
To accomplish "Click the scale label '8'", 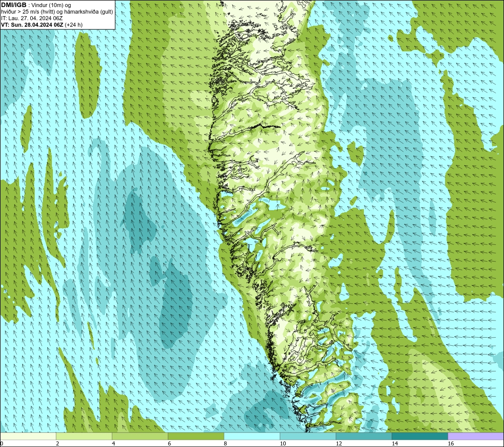I will click(225, 443).
